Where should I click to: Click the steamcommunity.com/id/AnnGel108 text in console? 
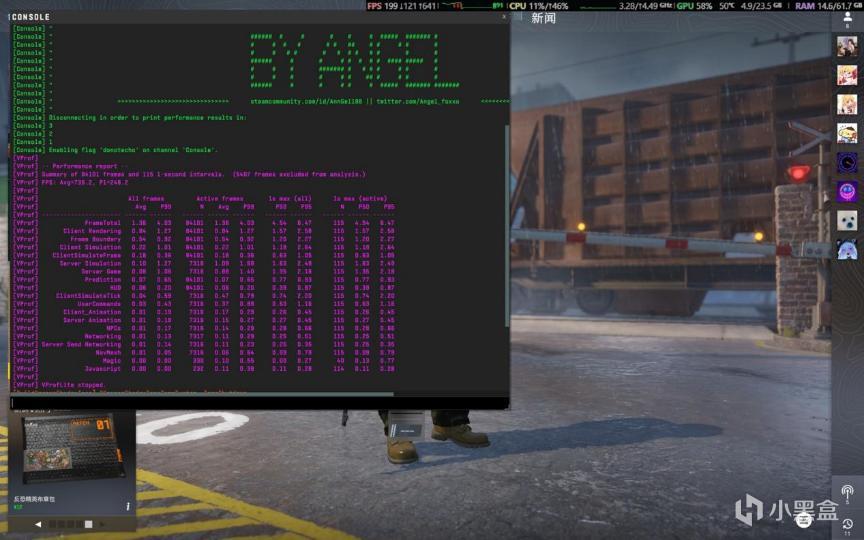click(306, 101)
